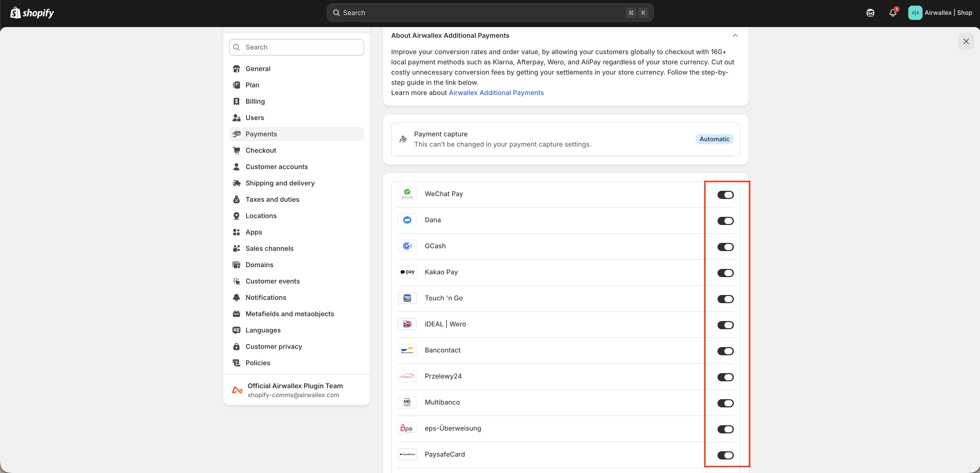Click Official Airwallex Plugin Team account
This screenshot has height=473, width=980.
[296, 391]
